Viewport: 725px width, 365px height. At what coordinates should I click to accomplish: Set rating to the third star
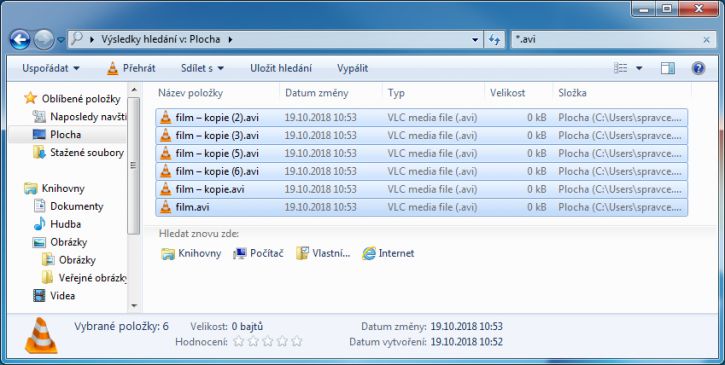[268, 341]
